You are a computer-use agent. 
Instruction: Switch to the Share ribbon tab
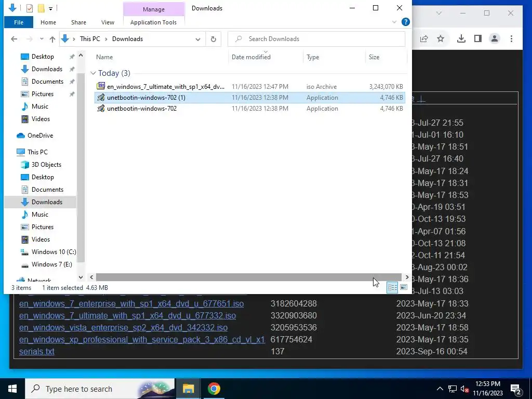coord(78,22)
